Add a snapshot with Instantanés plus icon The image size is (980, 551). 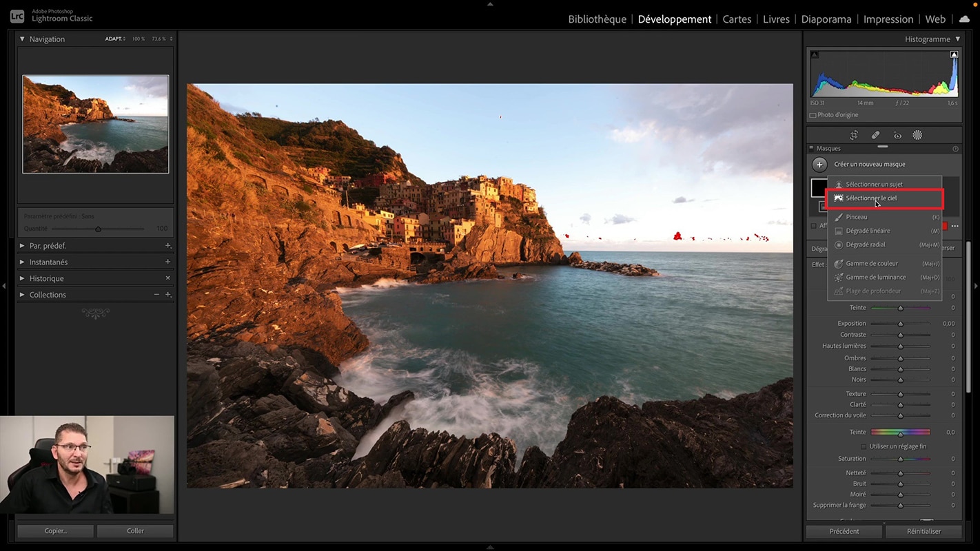coord(167,262)
